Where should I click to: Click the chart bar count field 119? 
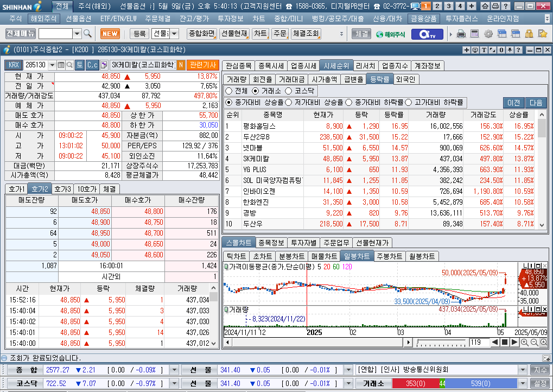tap(478, 342)
